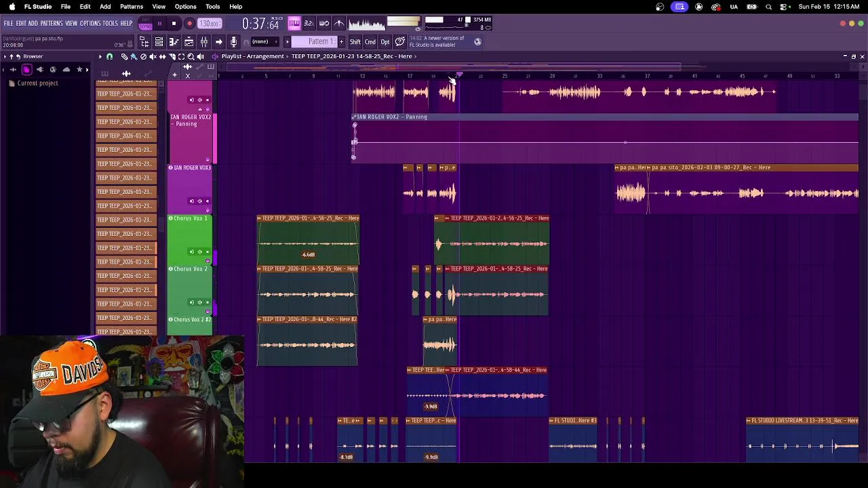Toggle Pat/Song mode switch
The width and height of the screenshot is (868, 488).
pyautogui.click(x=146, y=24)
